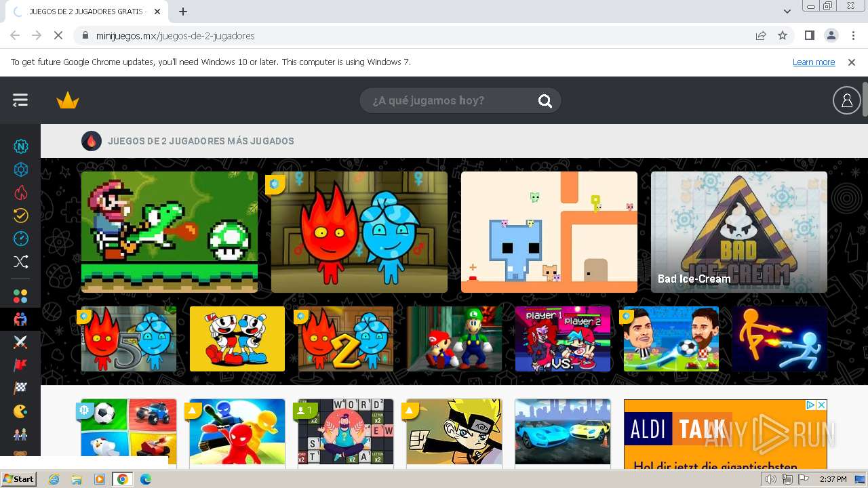Select the two-player games sidebar icon
Image resolution: width=868 pixels, height=488 pixels.
[x=21, y=319]
